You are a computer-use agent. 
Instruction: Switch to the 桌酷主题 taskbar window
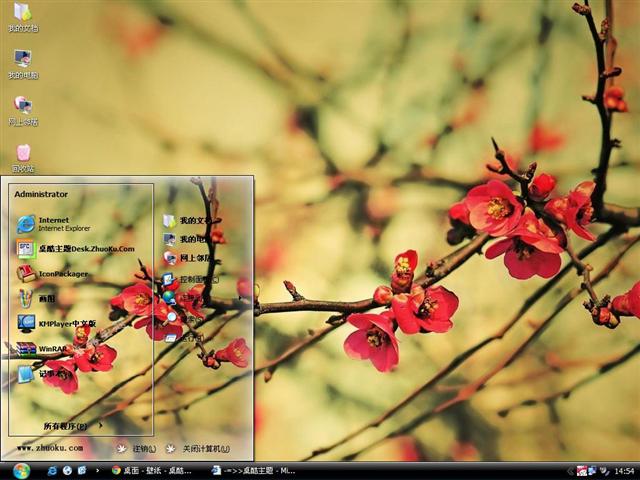tap(254, 471)
